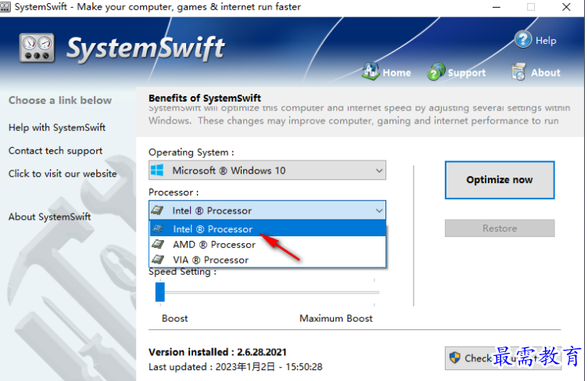This screenshot has height=381, width=588.
Task: Click the Maximum Boost label
Action: (336, 318)
